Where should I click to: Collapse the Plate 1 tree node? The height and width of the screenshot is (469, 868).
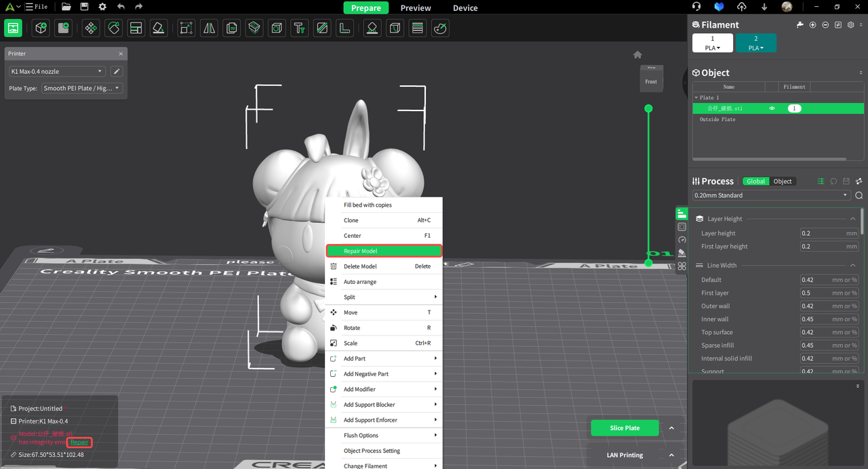pyautogui.click(x=696, y=98)
